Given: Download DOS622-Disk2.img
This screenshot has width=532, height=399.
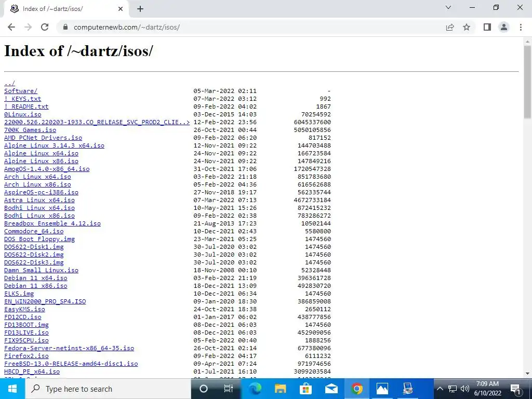Looking at the screenshot, I should tap(34, 255).
